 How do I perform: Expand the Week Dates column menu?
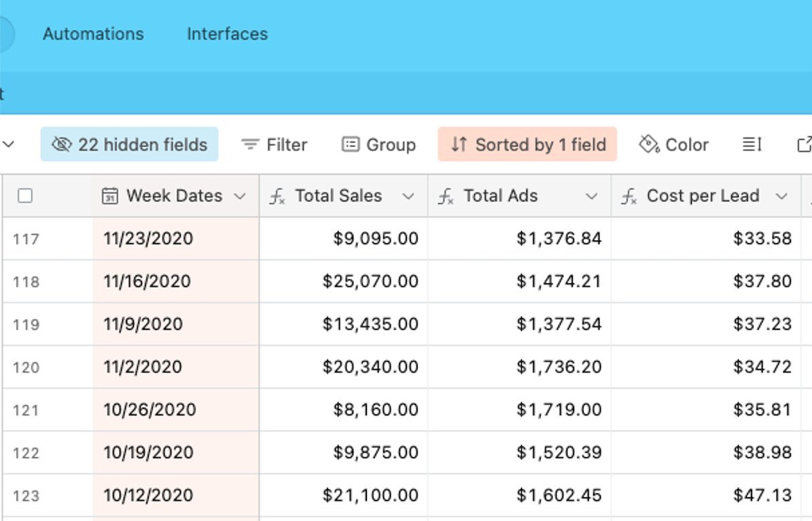click(240, 196)
